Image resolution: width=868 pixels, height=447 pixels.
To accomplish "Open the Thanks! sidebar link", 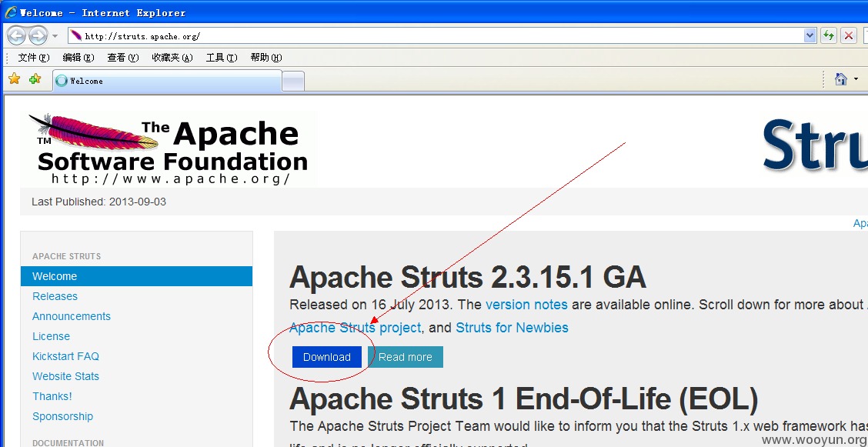I will [x=52, y=396].
